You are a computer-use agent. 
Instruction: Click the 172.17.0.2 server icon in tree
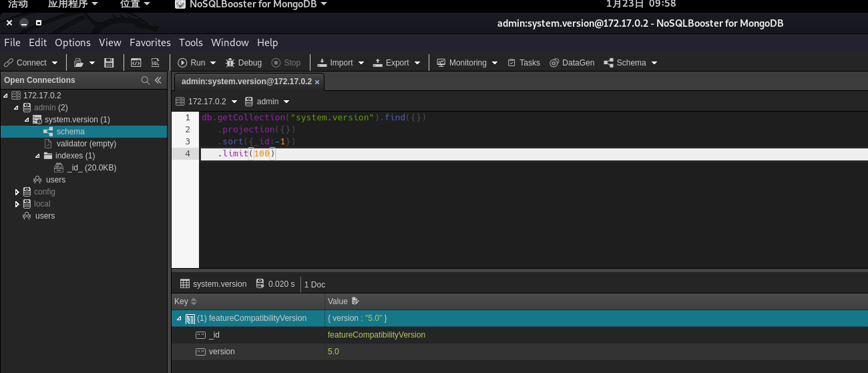coord(16,96)
